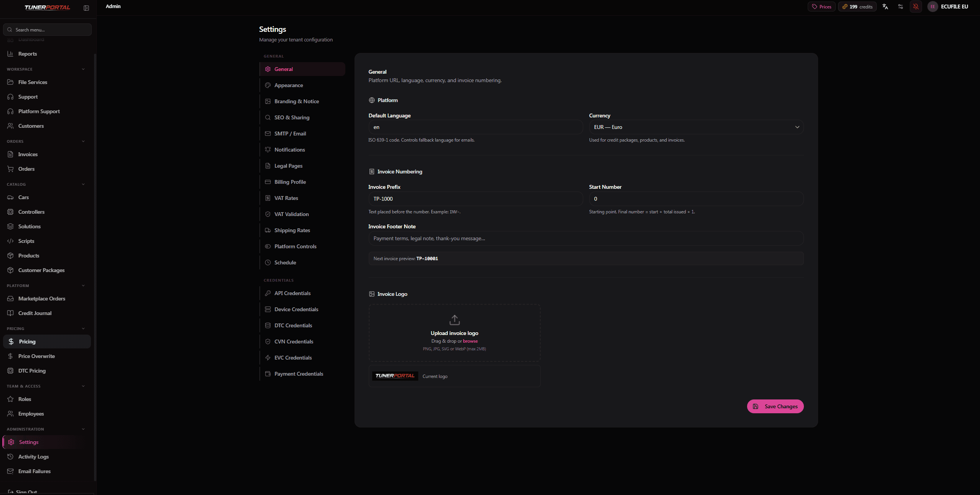Click the Scripts code icon
This screenshot has width=980, height=495.
click(x=10, y=241)
